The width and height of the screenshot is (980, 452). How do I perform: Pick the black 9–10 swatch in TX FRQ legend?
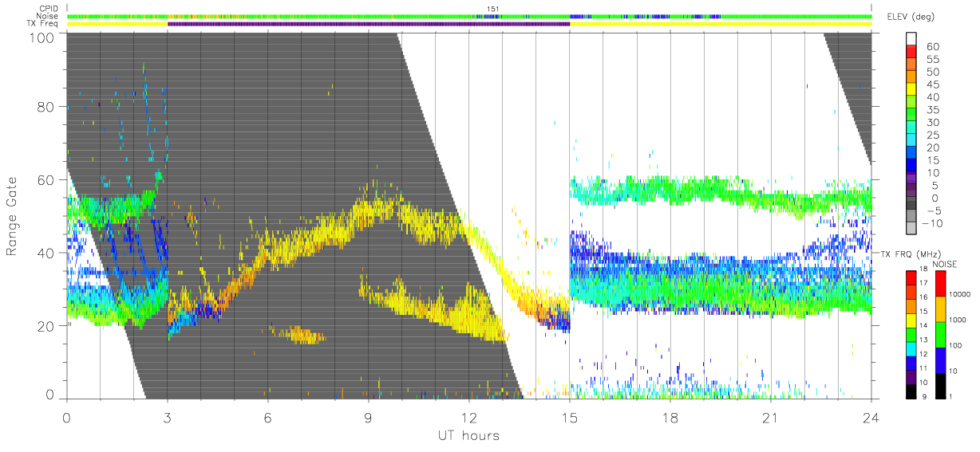913,391
